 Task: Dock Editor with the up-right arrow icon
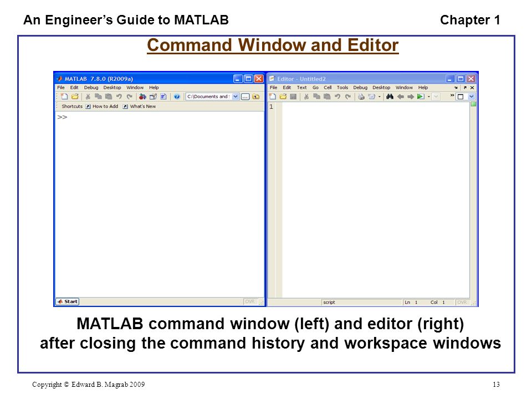(465, 88)
